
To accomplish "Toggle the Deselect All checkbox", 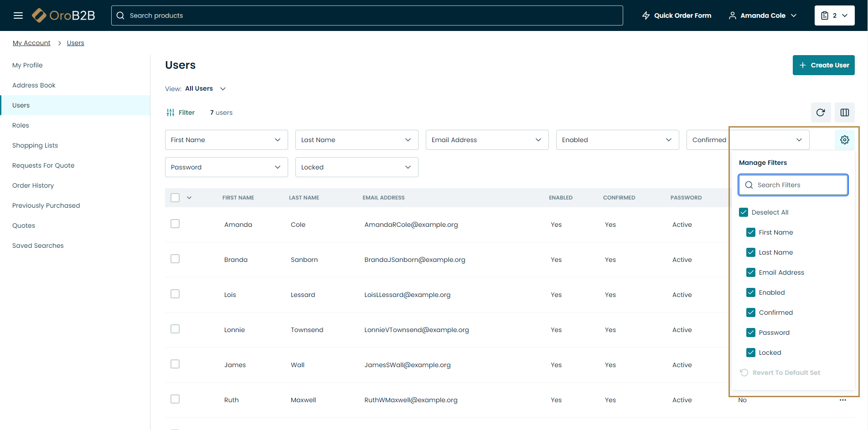I will [x=744, y=212].
